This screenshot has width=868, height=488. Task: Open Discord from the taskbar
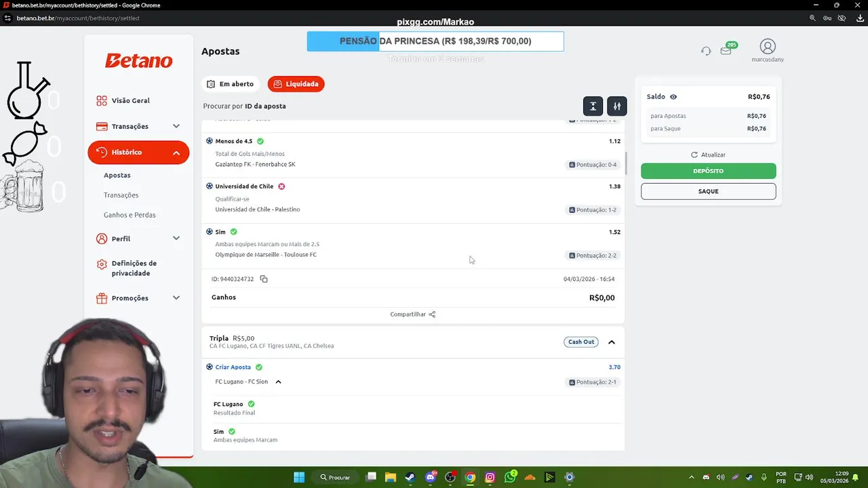coord(431,477)
